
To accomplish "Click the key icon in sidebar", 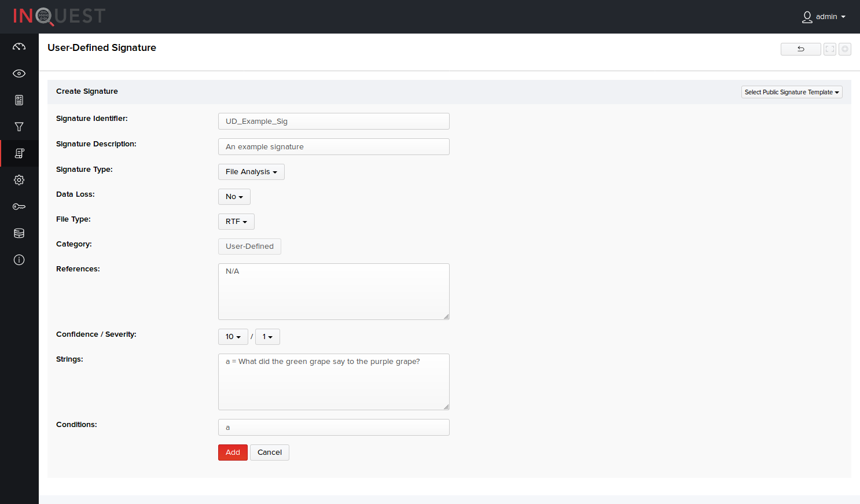I will tap(19, 207).
